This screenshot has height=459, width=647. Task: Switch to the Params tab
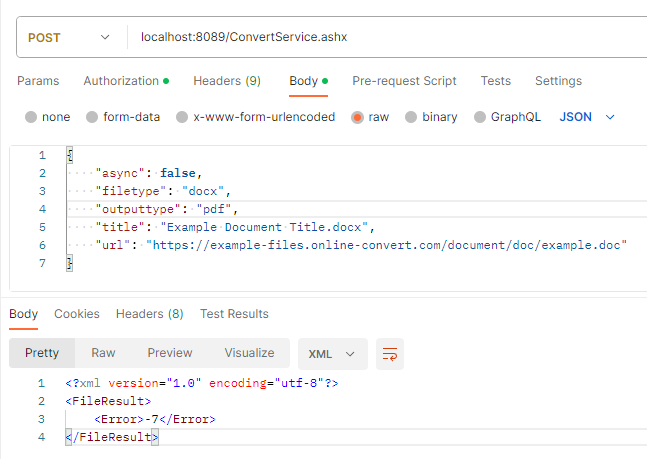(38, 81)
